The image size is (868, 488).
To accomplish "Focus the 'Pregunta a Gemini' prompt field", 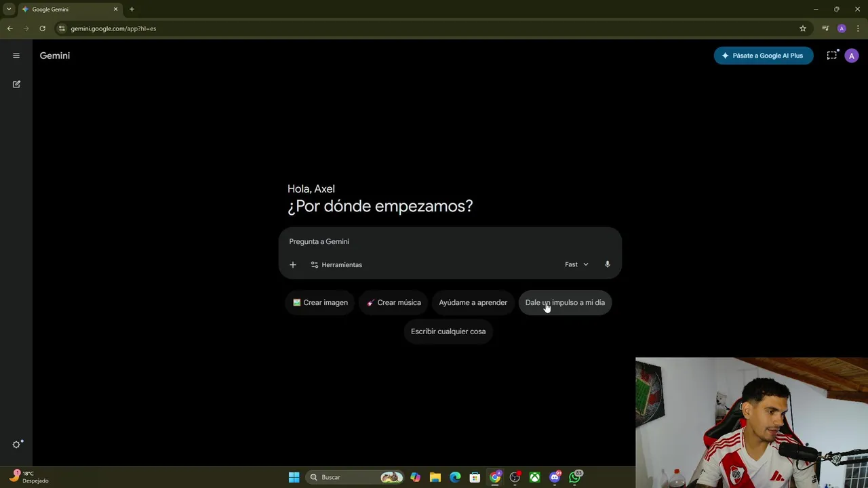I will (x=450, y=241).
